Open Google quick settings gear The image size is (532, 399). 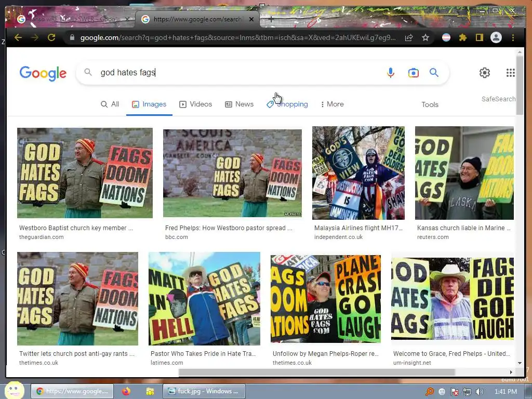tap(485, 73)
